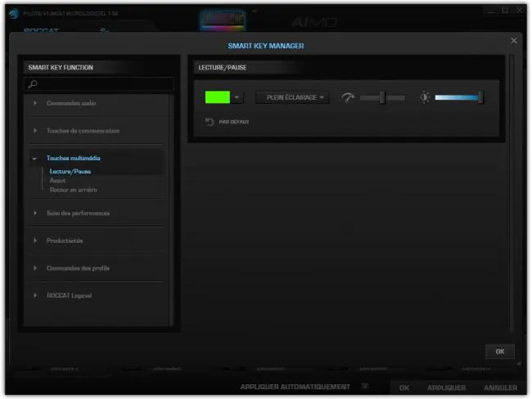Click the green color swatch
The image size is (532, 399).
click(218, 97)
